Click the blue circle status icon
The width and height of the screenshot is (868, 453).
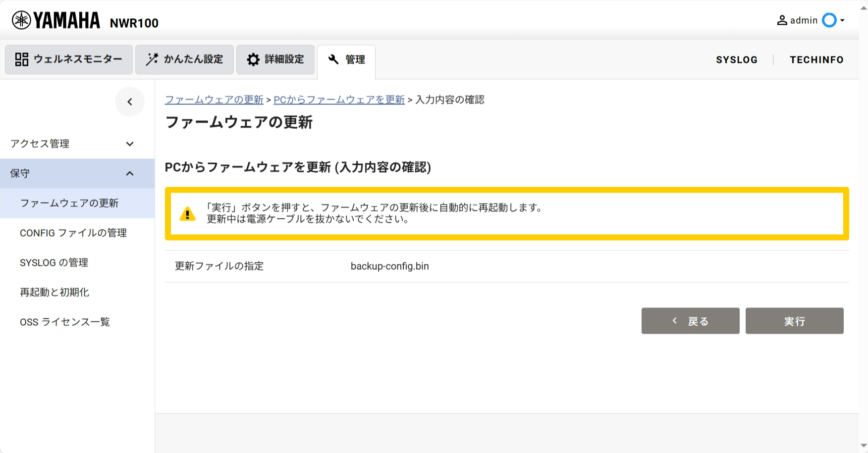tap(829, 20)
